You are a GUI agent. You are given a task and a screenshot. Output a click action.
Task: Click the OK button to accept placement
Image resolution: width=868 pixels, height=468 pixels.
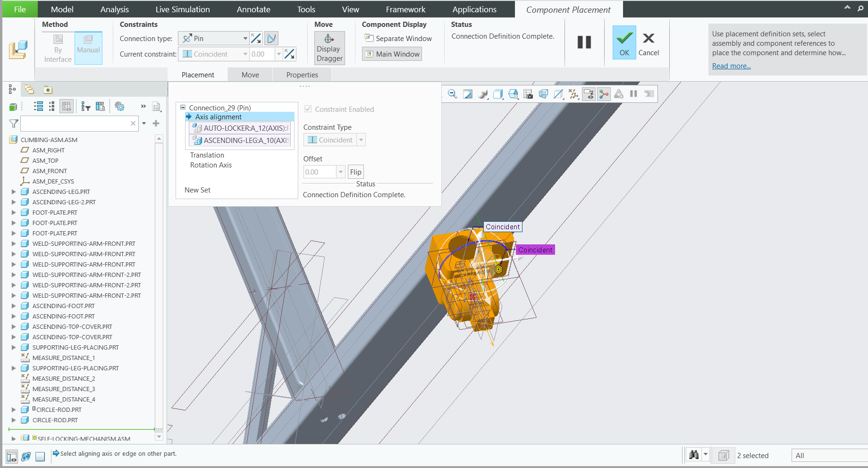(x=624, y=42)
